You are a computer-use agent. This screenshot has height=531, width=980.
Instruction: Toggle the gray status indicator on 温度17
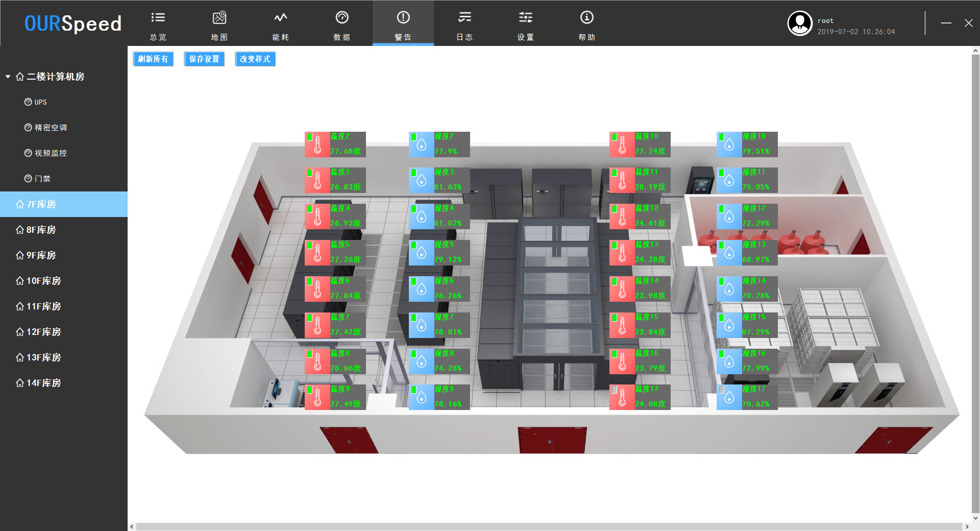coord(615,390)
